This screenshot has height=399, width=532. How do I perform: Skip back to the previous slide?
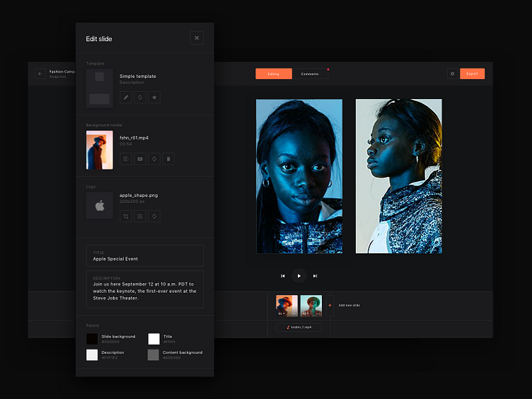(283, 276)
